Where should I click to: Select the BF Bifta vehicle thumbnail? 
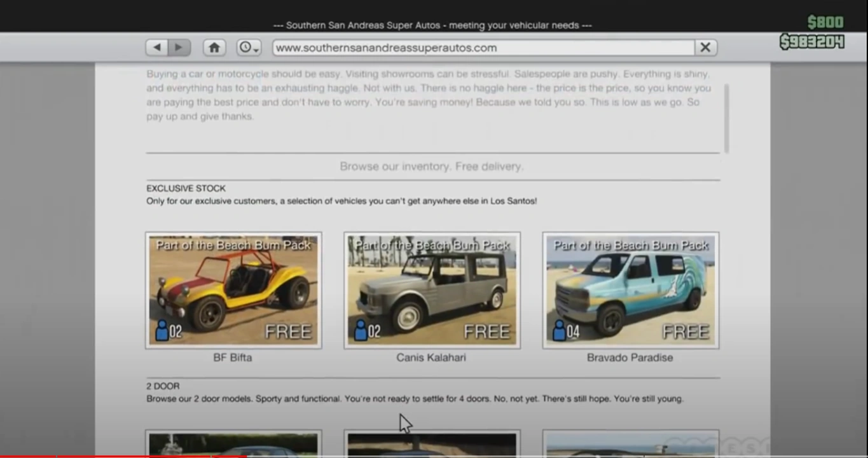point(233,290)
